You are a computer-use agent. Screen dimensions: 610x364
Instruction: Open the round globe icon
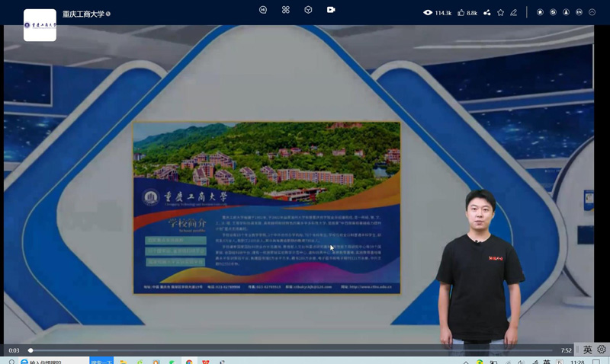pos(553,12)
